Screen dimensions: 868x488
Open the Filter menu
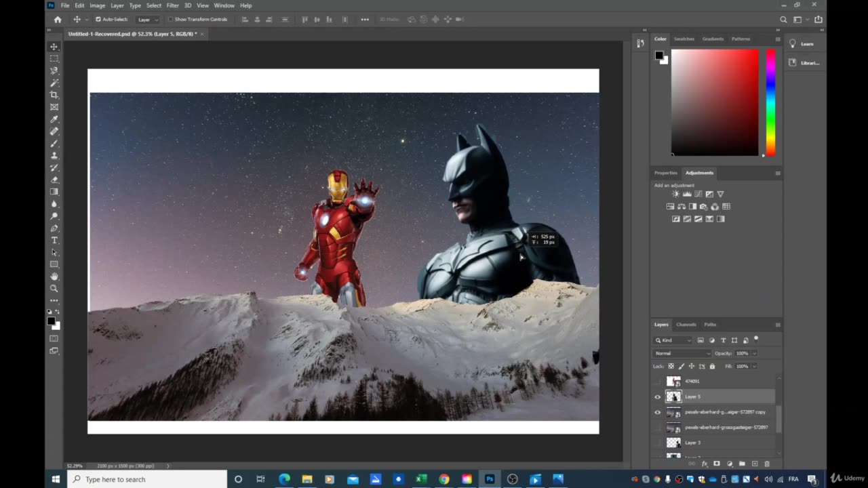click(173, 5)
